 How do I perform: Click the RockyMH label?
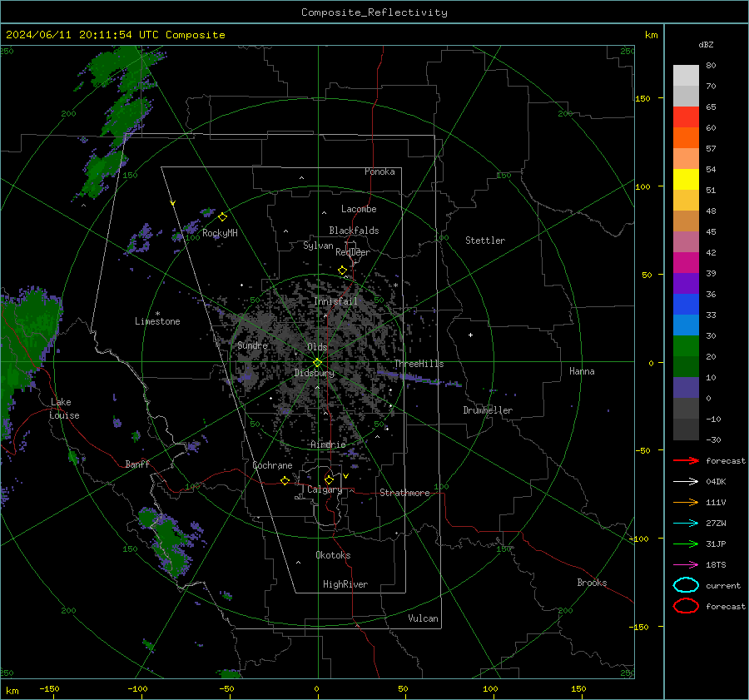(220, 233)
